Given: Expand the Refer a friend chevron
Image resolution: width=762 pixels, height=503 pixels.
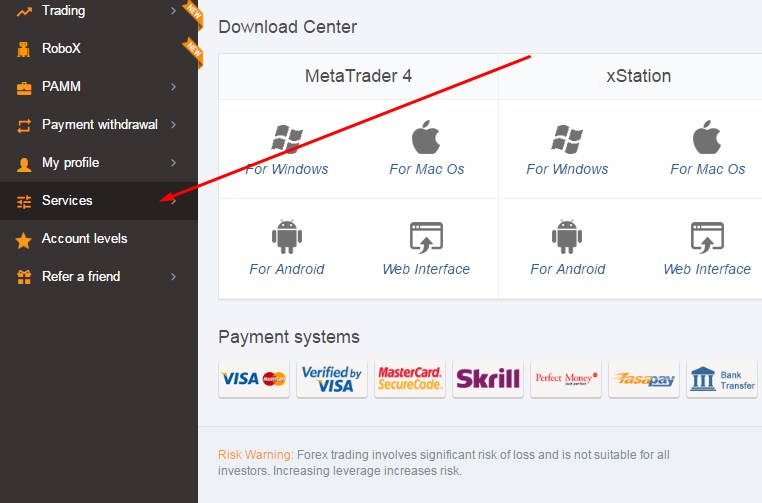Looking at the screenshot, I should click(173, 277).
